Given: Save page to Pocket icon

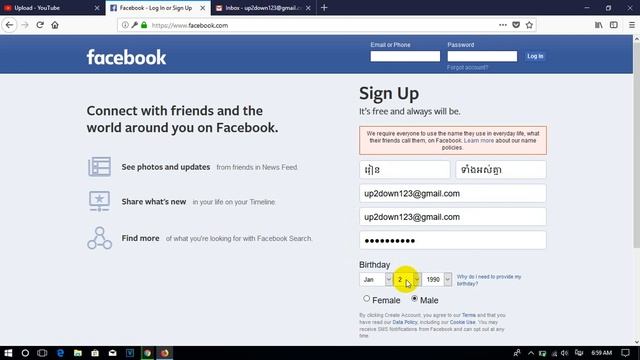Looking at the screenshot, I should (516, 25).
